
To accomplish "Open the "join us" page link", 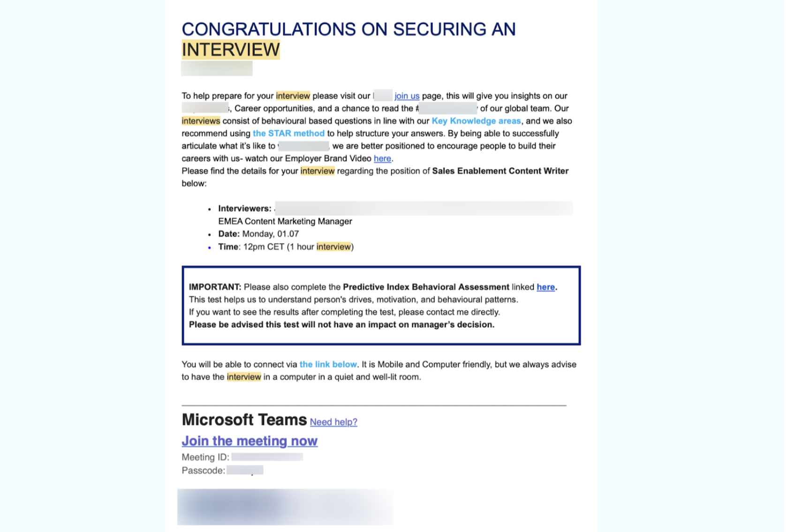I will [x=407, y=96].
